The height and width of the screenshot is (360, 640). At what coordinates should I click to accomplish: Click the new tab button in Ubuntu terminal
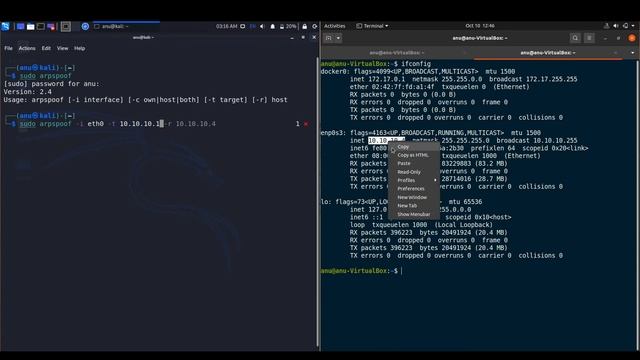(329, 38)
